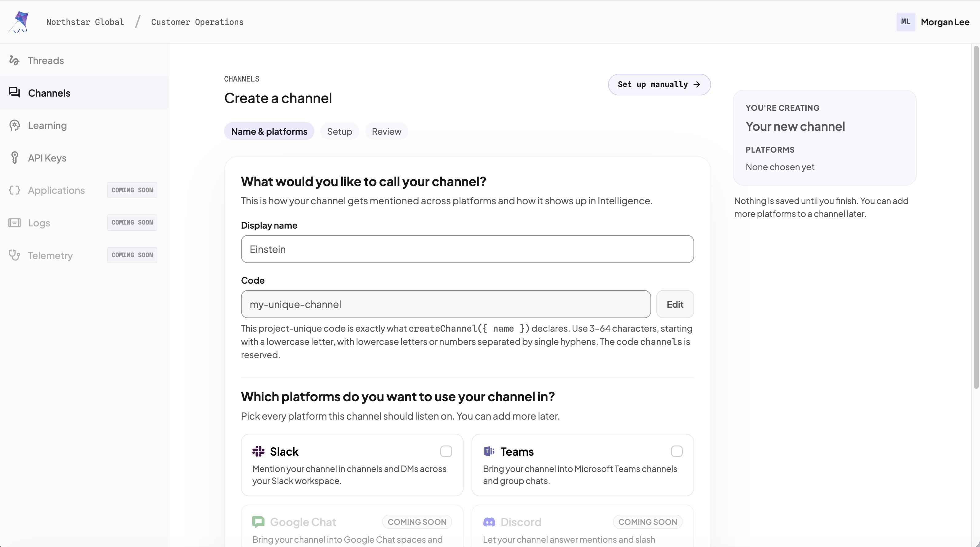
Task: Click the Discord COMING SOON badge
Action: coord(647,522)
